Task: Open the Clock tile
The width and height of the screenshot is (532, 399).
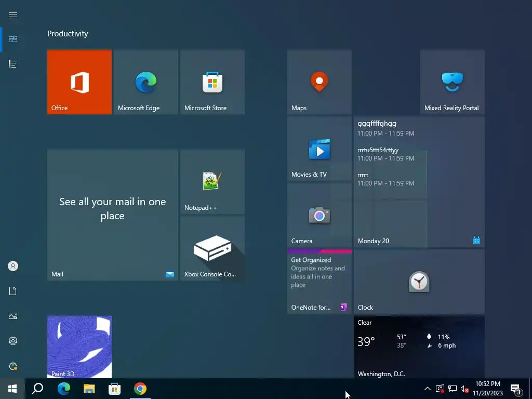Action: coord(419,281)
